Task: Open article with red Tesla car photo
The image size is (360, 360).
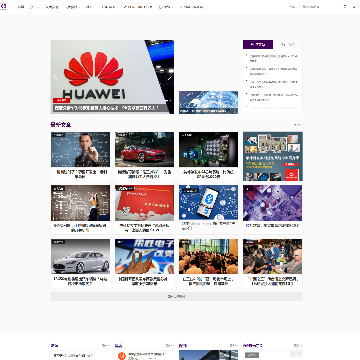Action: tap(144, 149)
